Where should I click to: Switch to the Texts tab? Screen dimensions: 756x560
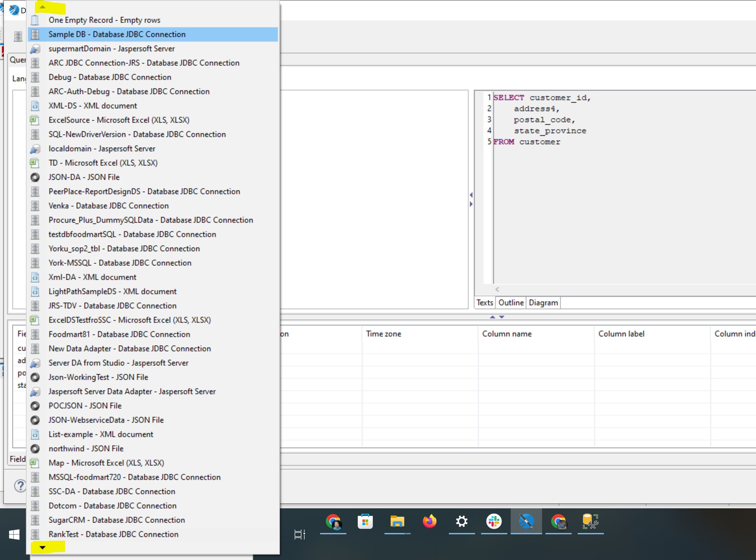point(485,302)
